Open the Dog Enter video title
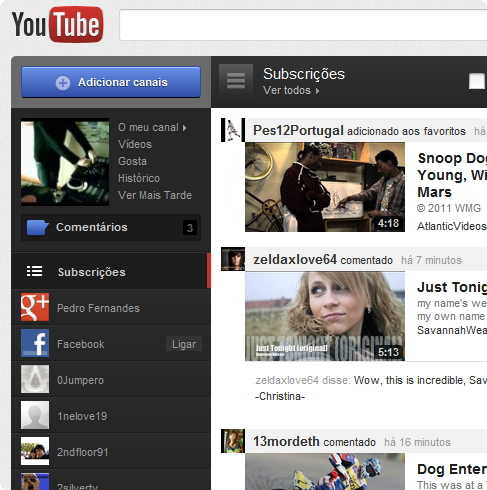The height and width of the screenshot is (490, 487). (452, 469)
